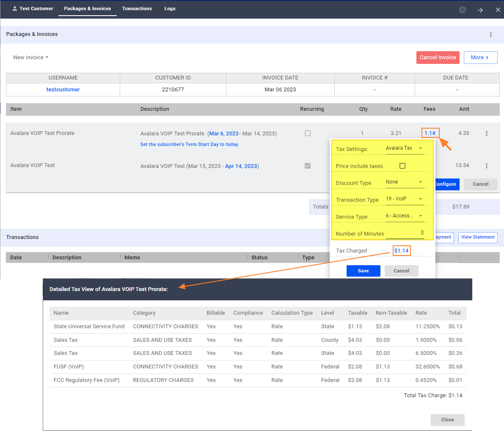Open the Packages & Invoices options menu
Viewport: 504px width, 434px height.
point(491,35)
